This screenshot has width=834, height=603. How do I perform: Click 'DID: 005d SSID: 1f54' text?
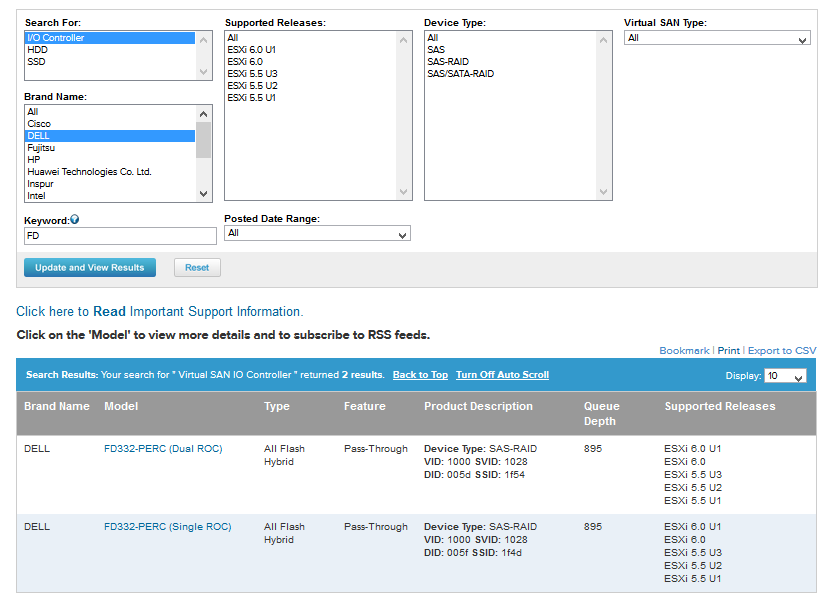[x=474, y=475]
